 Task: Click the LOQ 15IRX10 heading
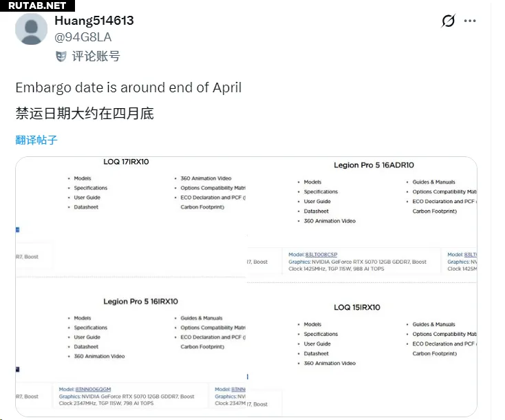pos(357,307)
